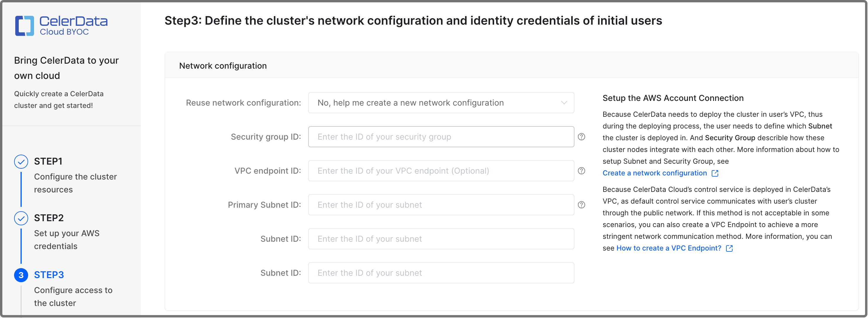
Task: Open How to create a VPC Endpoint link
Action: (x=669, y=248)
